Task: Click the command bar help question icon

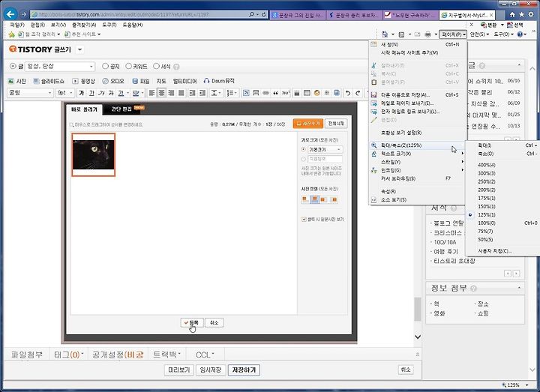Action: point(520,34)
